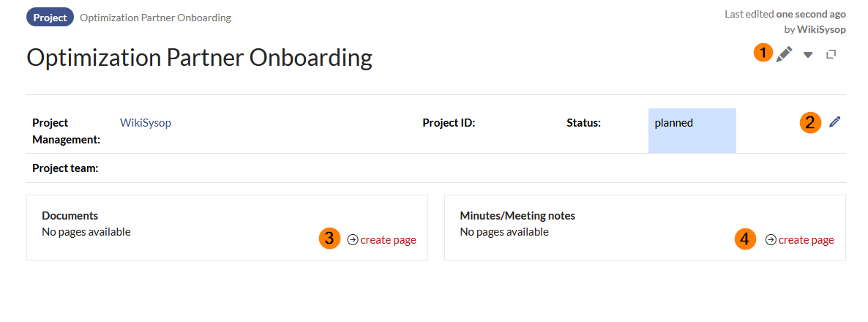This screenshot has width=868, height=322.
Task: Click the large pencil edit page icon
Action: point(785,53)
